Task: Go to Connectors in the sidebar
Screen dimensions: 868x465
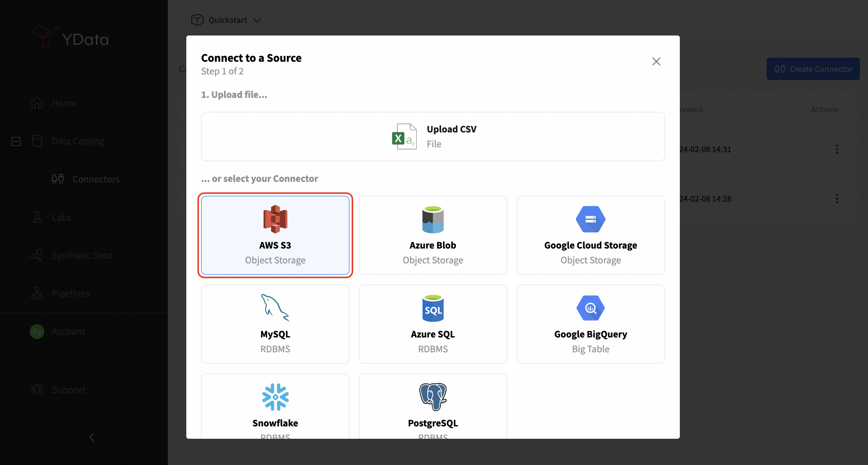Action: [x=96, y=179]
